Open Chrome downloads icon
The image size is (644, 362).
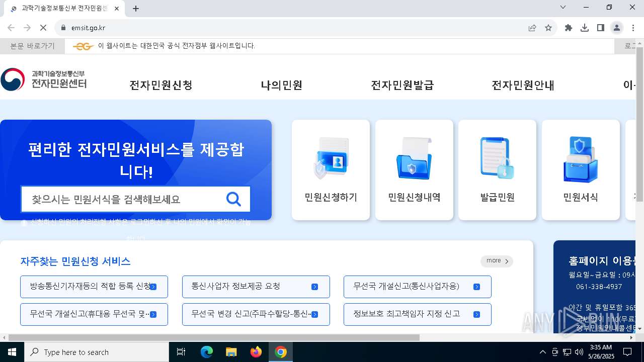585,28
